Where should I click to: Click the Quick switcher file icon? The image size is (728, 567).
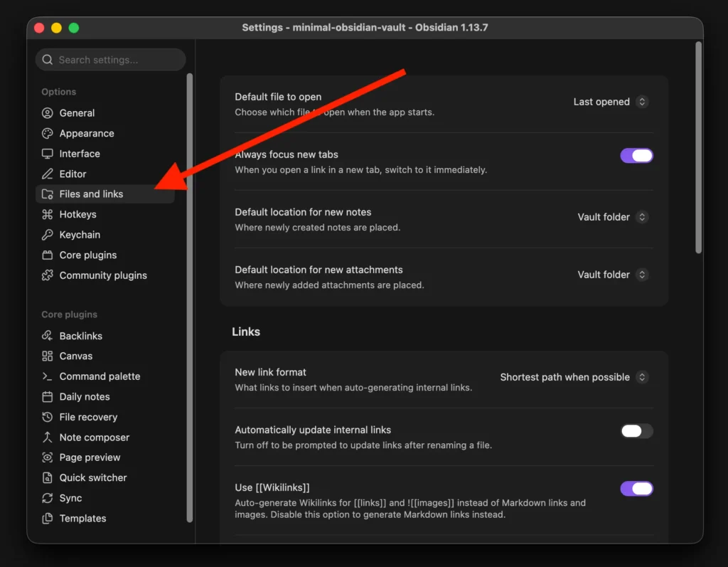click(x=48, y=478)
